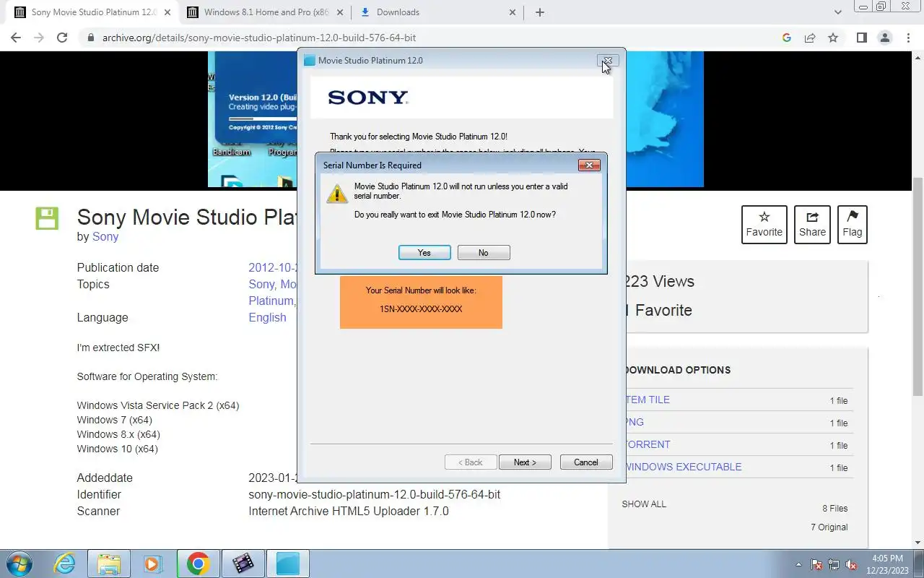Switch to Sony Movie Studio Platinum tab
Image resolution: width=924 pixels, height=578 pixels.
click(x=94, y=12)
